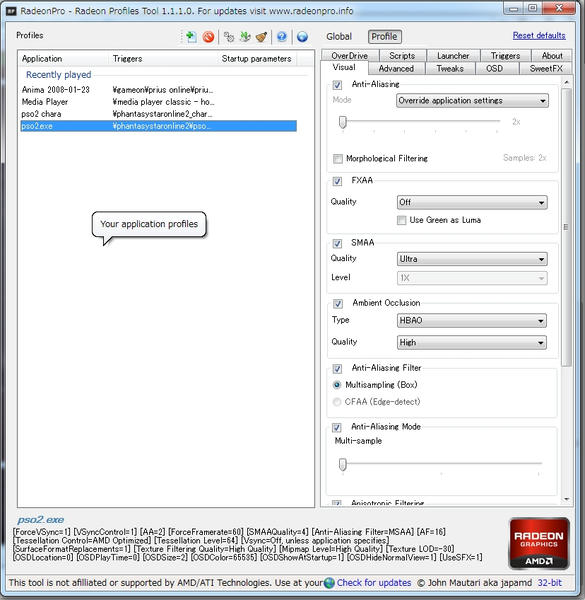
Task: Click the RadeonPro title bar app icon
Action: click(x=11, y=11)
